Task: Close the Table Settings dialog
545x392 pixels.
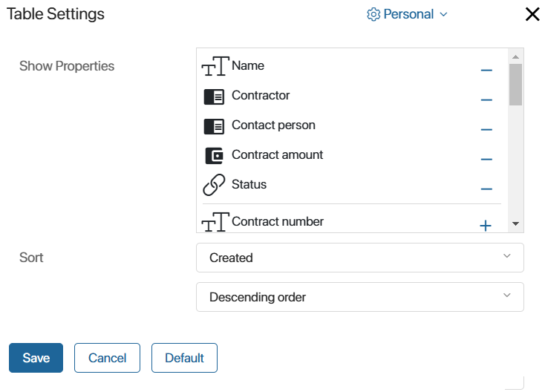Action: pos(532,14)
